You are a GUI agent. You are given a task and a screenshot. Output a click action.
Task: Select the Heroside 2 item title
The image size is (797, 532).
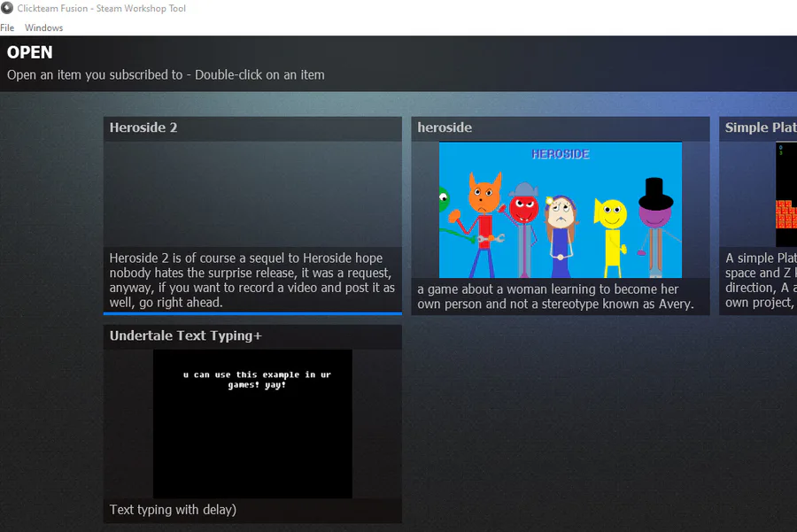coord(143,127)
